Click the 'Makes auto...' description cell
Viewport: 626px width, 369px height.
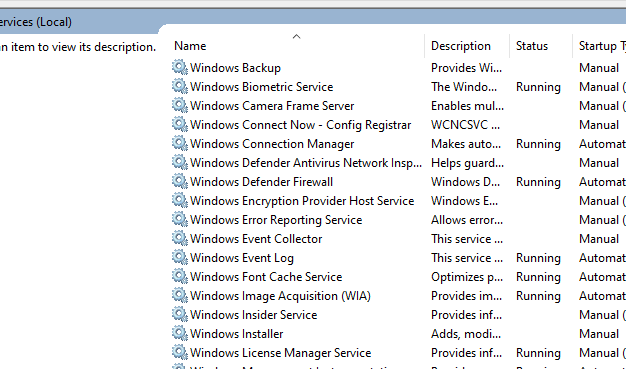466,144
